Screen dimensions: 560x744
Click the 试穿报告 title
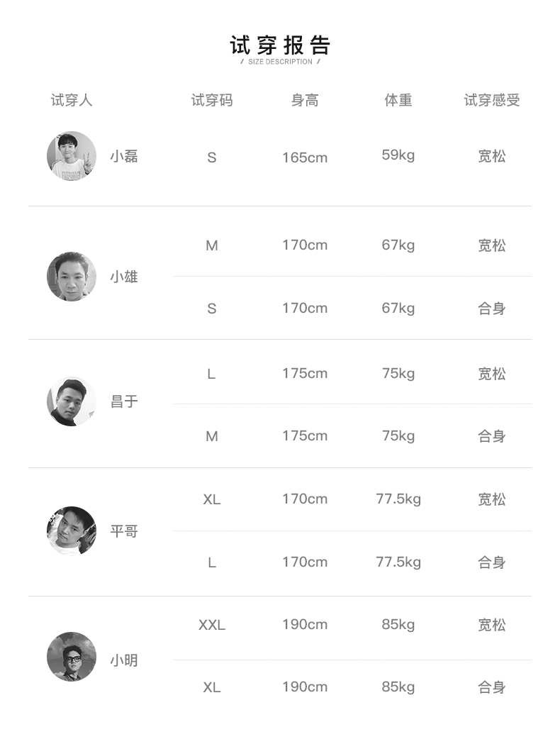tap(280, 45)
